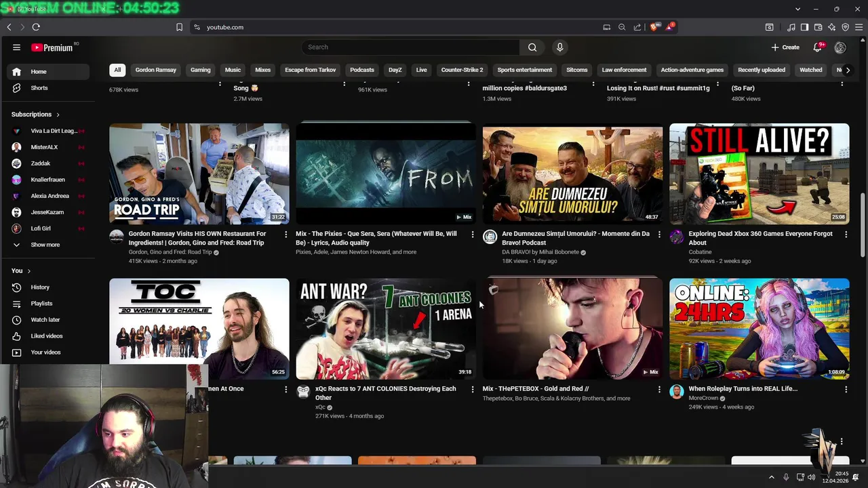Open Watch later in the sidebar
Viewport: 868px width, 488px height.
tap(47, 320)
